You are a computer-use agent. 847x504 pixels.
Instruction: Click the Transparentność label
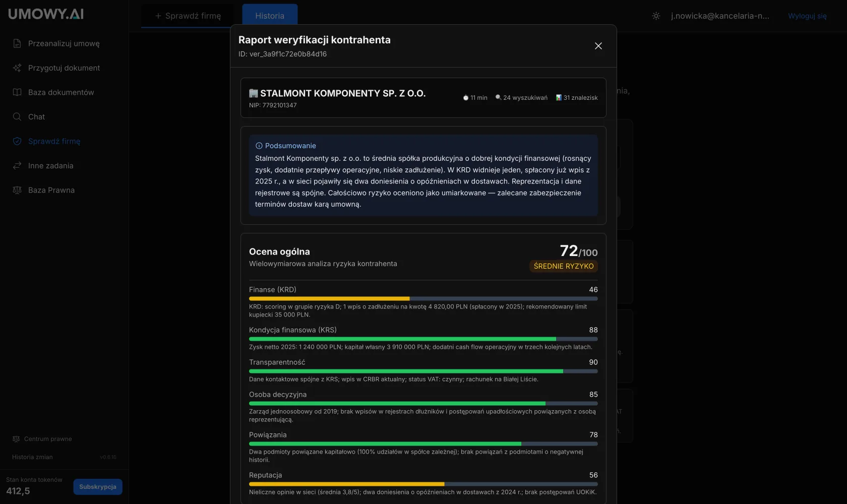(277, 362)
